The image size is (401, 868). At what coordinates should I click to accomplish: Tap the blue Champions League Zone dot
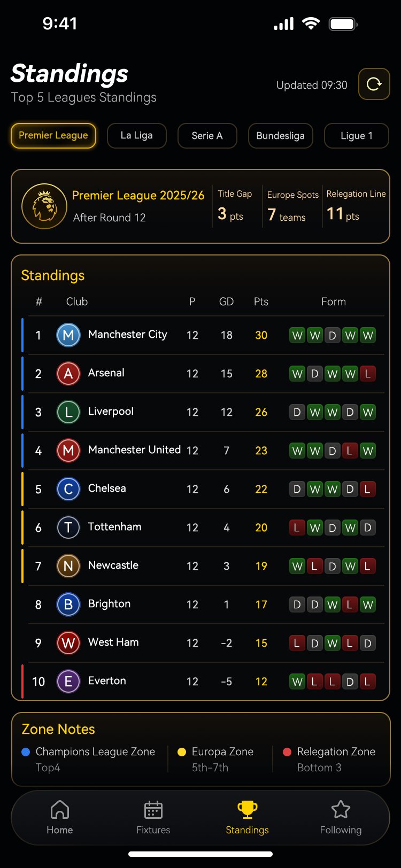(25, 752)
